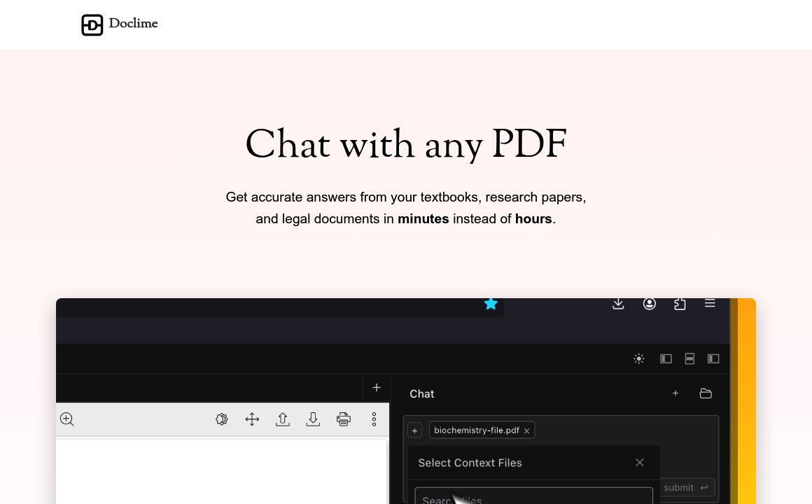This screenshot has width=812, height=504.
Task: Open the browser downloads icon
Action: (x=618, y=304)
